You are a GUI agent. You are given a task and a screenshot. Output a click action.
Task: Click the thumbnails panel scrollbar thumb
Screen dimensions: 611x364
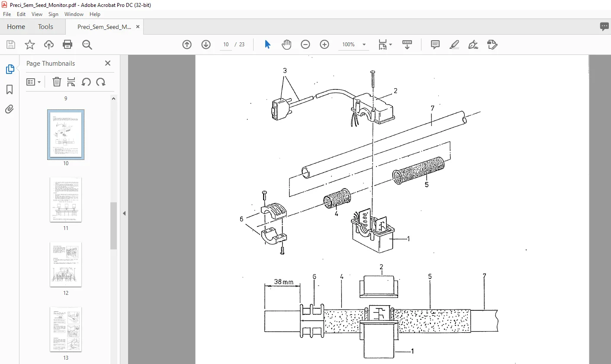(x=113, y=226)
